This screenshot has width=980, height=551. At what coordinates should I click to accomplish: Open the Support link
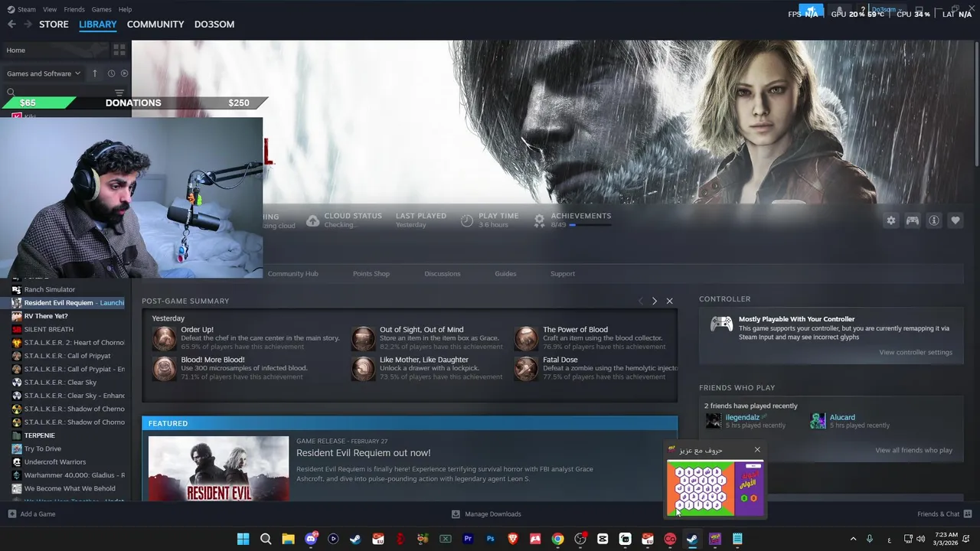coord(563,273)
